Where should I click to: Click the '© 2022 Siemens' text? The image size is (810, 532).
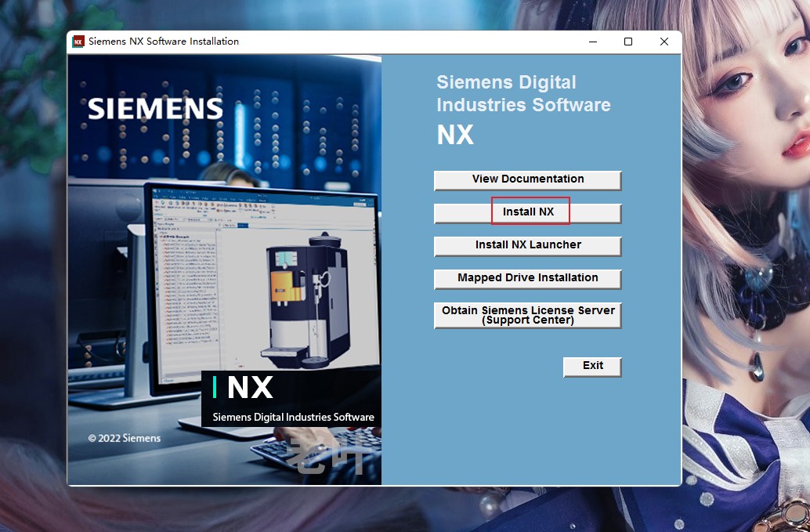(124, 438)
